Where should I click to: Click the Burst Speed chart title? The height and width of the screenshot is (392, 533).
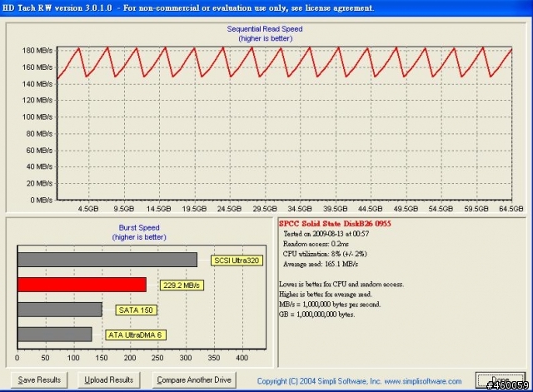139,227
